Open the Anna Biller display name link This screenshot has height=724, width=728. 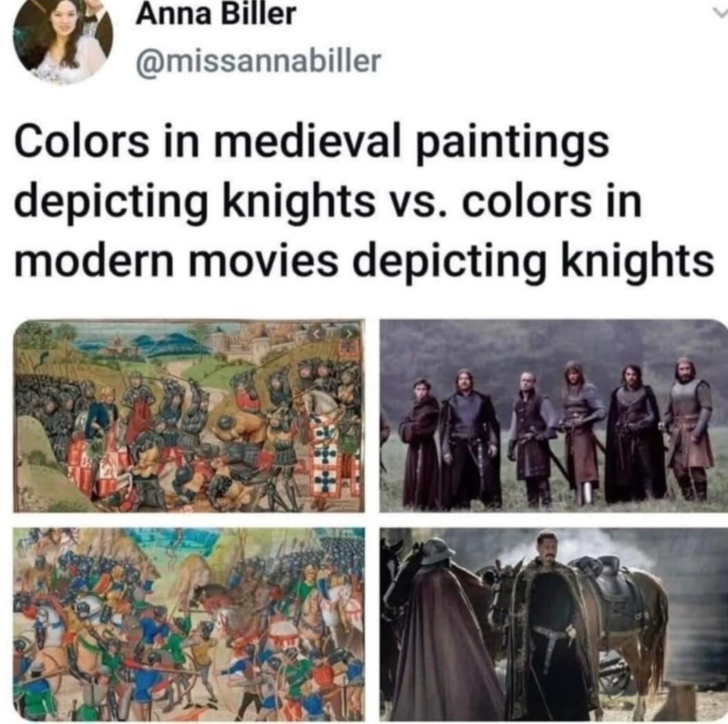pyautogui.click(x=216, y=14)
